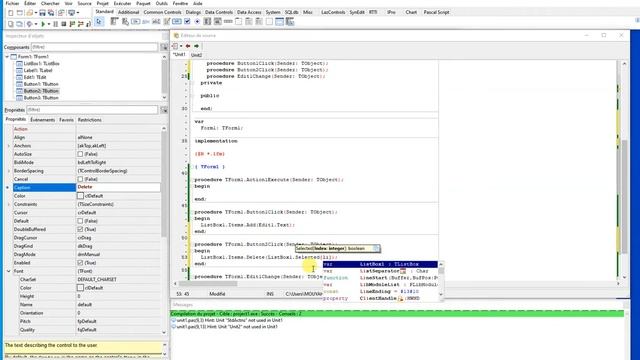This screenshot has width=640, height=360.
Task: Select Edit1: TEdit in component tree
Action: (x=35, y=77)
